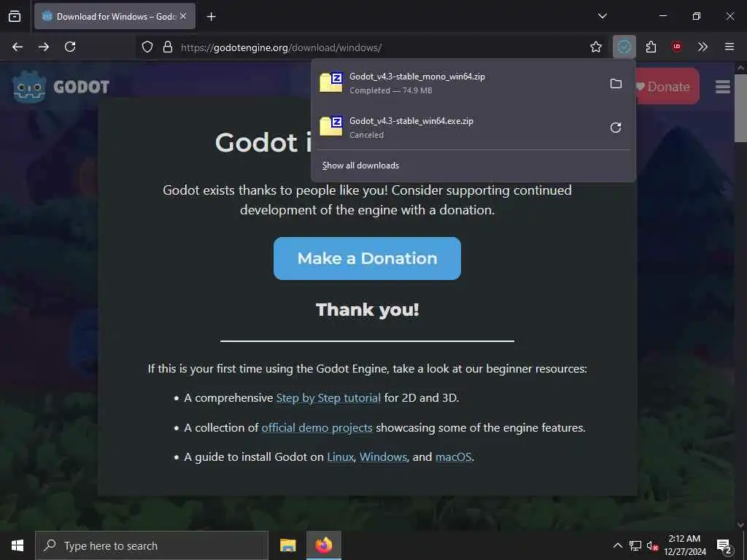The image size is (747, 560).
Task: Open Windows Start menu
Action: 18,545
